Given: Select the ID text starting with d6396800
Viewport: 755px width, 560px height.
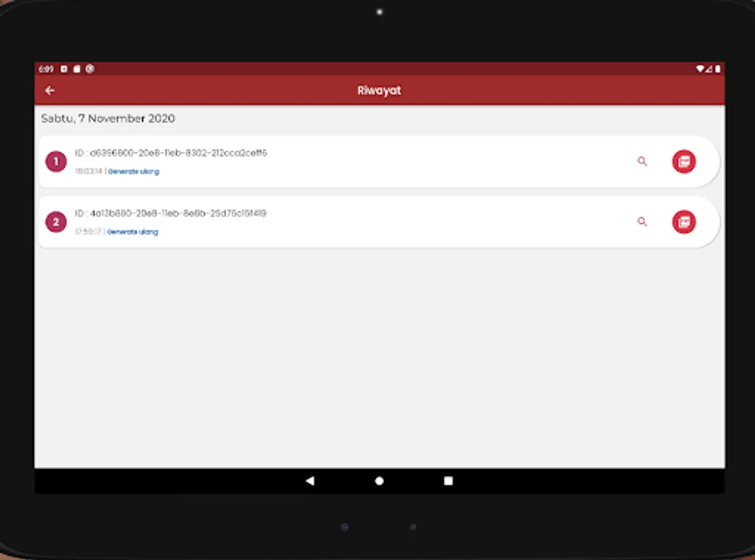Looking at the screenshot, I should [171, 153].
